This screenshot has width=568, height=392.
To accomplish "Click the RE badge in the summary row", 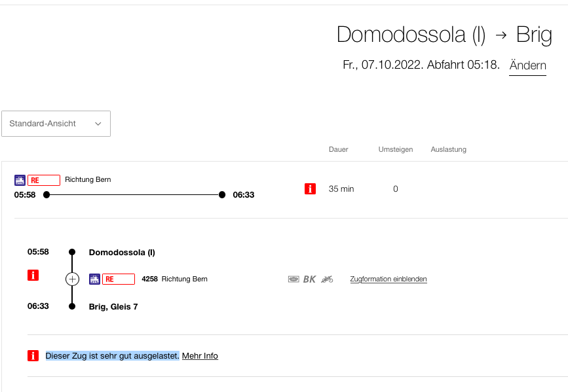I will 44,180.
